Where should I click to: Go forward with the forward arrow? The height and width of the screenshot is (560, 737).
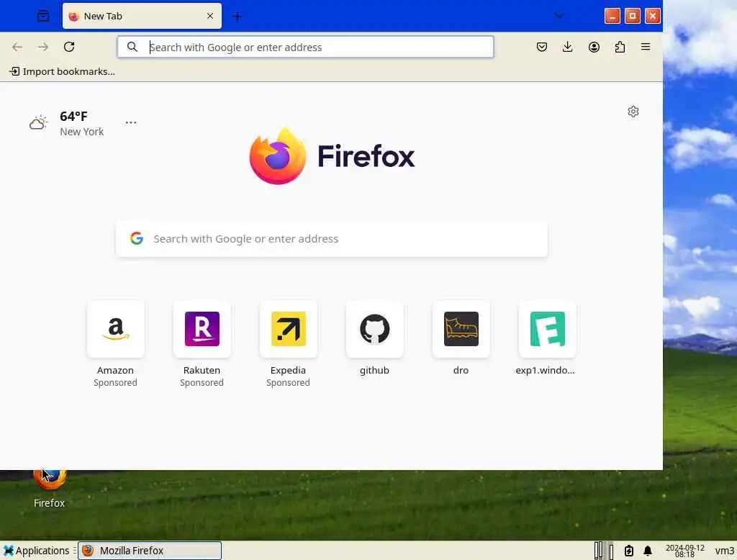(43, 47)
